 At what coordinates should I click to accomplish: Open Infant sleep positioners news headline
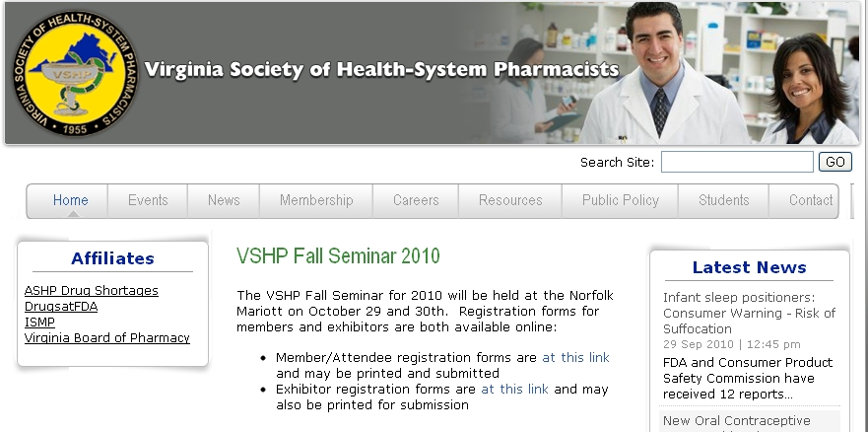point(749,313)
